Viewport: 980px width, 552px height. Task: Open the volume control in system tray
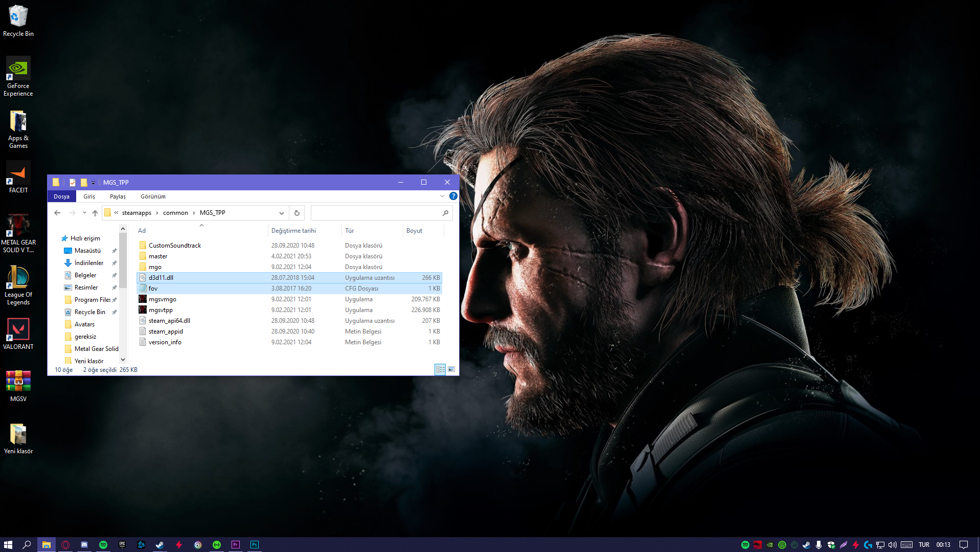coord(893,545)
